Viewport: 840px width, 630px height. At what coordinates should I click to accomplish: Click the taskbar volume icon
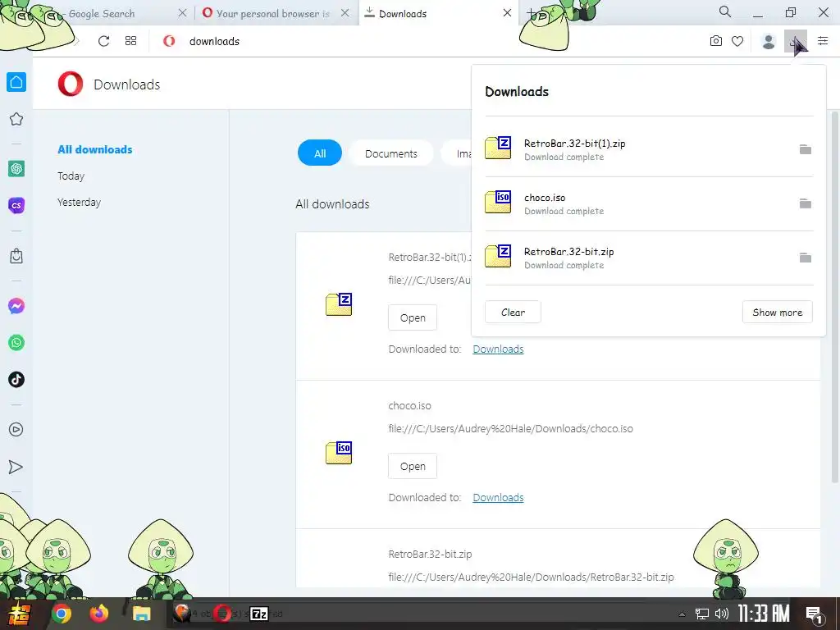(722, 614)
